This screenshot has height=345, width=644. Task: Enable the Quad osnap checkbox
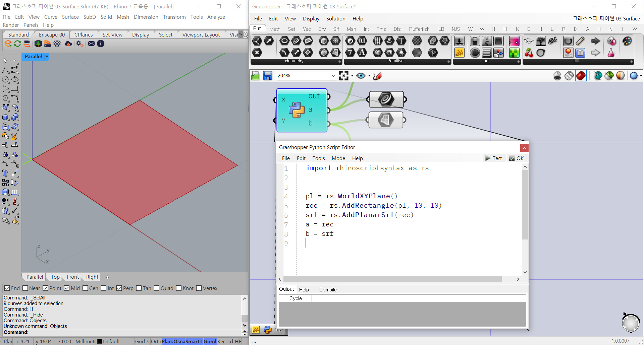pyautogui.click(x=157, y=288)
